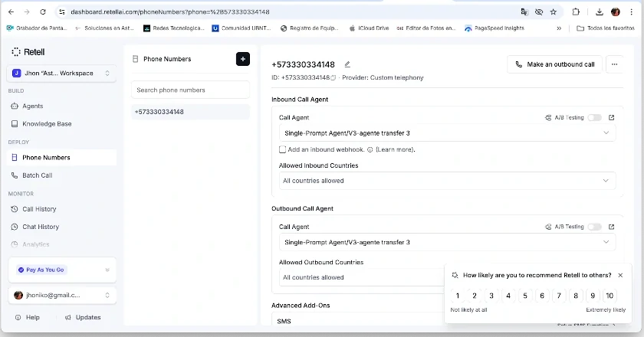Open the three-dot more options menu

(x=614, y=64)
